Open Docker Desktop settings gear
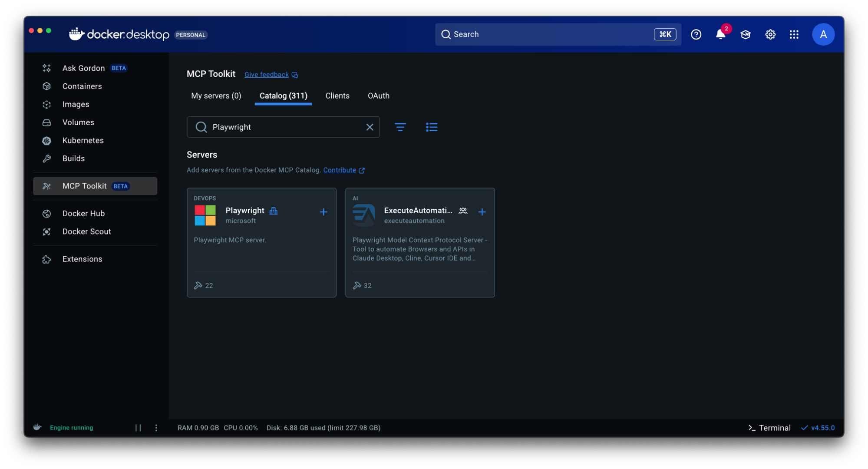The image size is (868, 469). coord(770,34)
